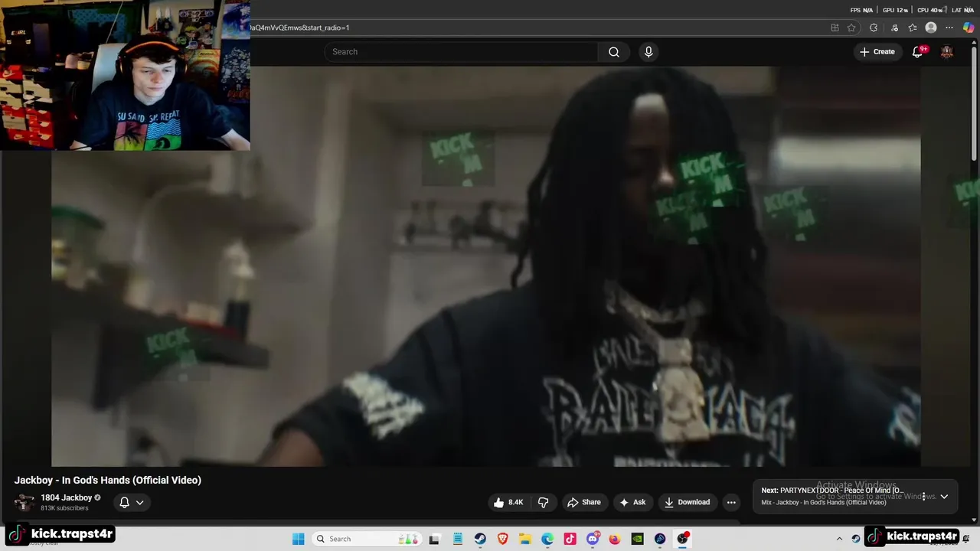Open File Explorer from the taskbar
Screen dimensions: 980x551
pyautogui.click(x=525, y=539)
